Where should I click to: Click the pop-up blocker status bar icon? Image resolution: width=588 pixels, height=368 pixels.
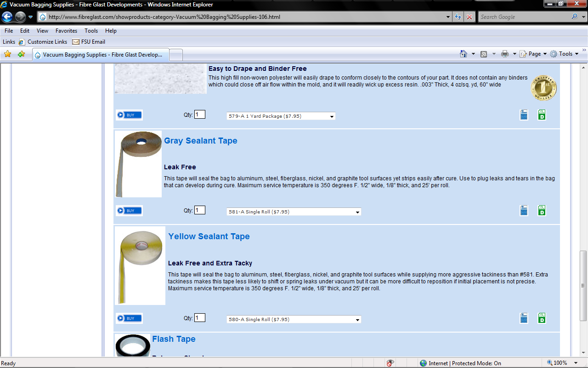coord(390,363)
